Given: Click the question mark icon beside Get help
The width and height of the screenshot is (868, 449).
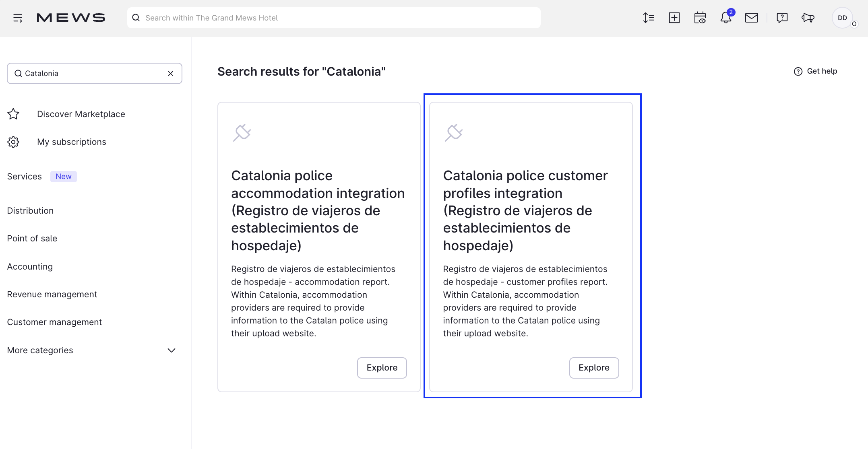Looking at the screenshot, I should (798, 71).
